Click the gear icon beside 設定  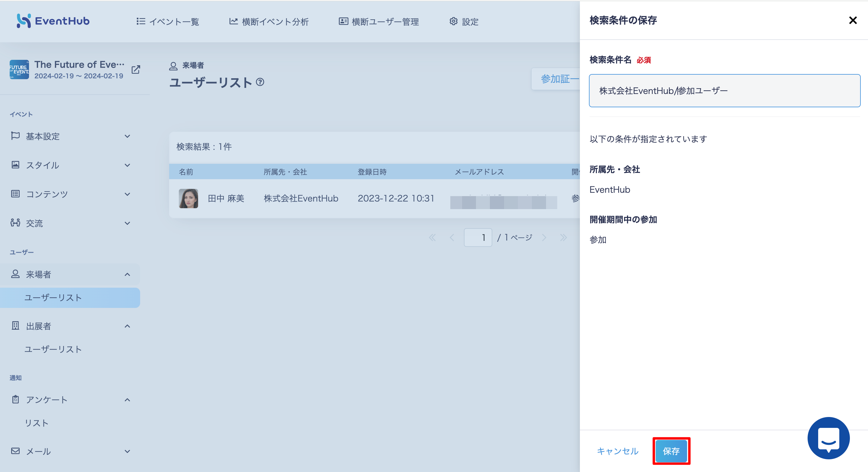(x=454, y=21)
